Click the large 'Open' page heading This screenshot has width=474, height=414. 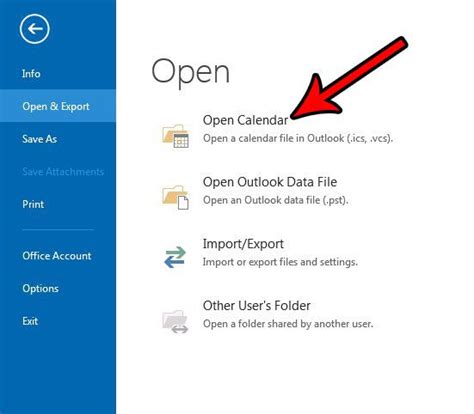(x=191, y=73)
